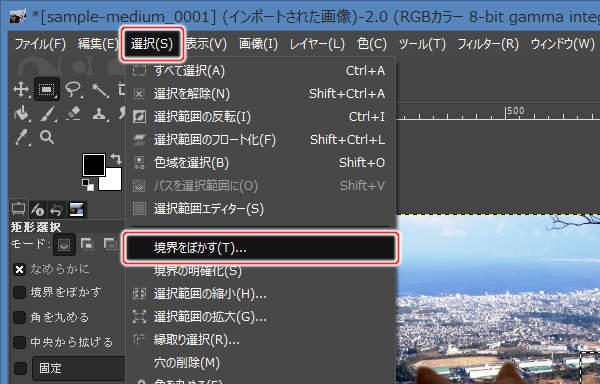The height and width of the screenshot is (384, 600).
Task: Choose 選択を解除(N) menu entry
Action: pos(260,94)
